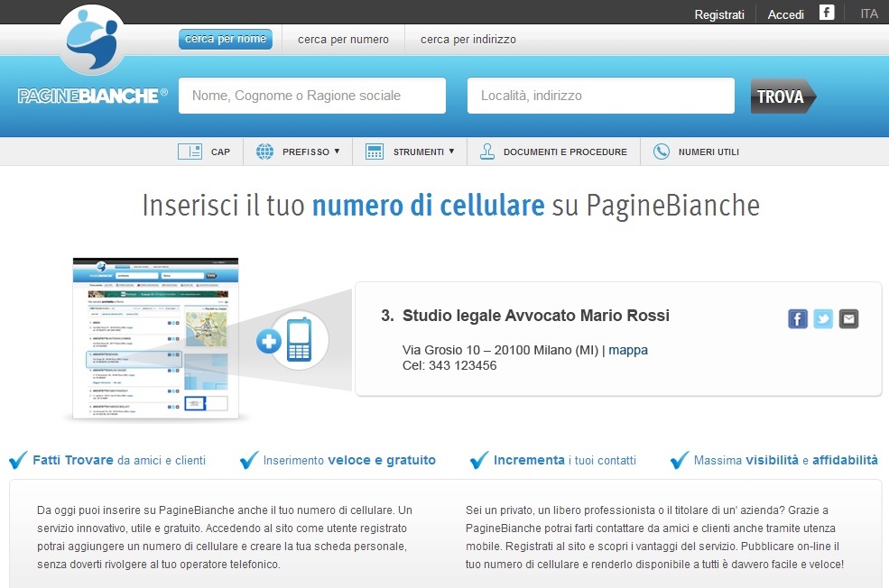Click the 'Incrementa i tuoi contatti' text
Image resolution: width=889 pixels, height=588 pixels.
(565, 460)
